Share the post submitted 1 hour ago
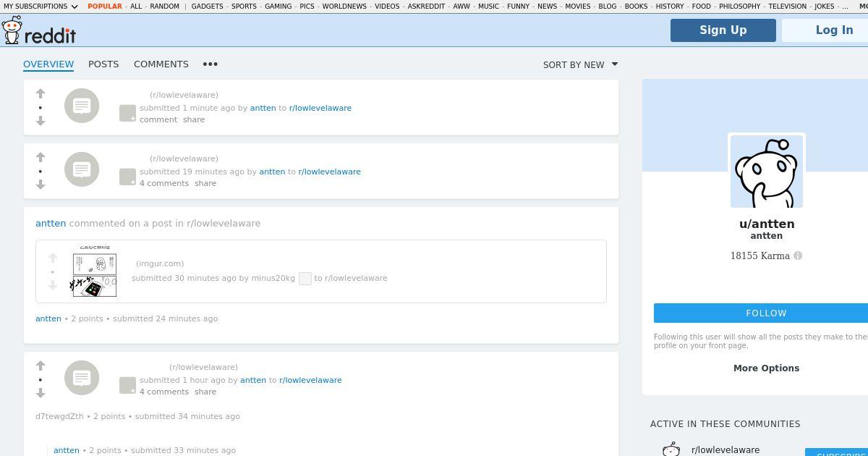This screenshot has width=868, height=456. click(205, 392)
